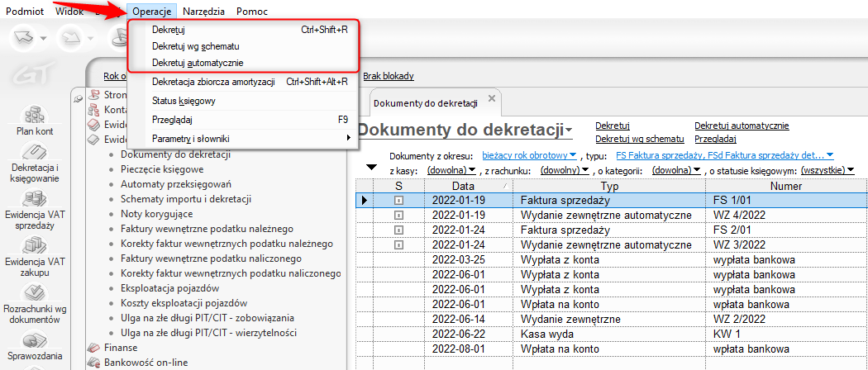Open 'Parametry i słowniki' submenu
This screenshot has height=370, width=868.
[191, 138]
